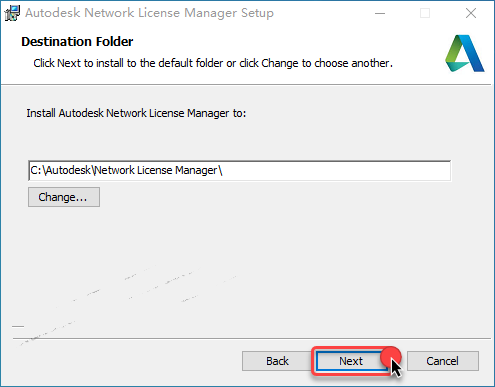Close the Network License Manager Setup window

pos(471,13)
